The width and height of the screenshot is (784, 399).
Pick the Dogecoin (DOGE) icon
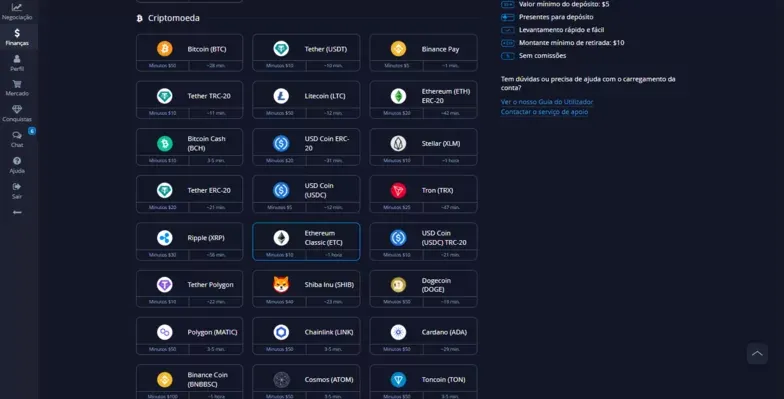(x=398, y=284)
